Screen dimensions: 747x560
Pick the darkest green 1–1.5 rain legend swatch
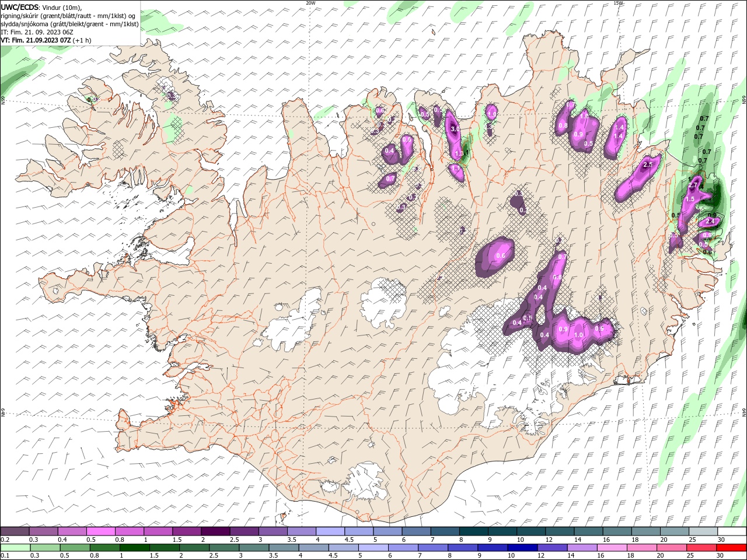click(x=135, y=548)
